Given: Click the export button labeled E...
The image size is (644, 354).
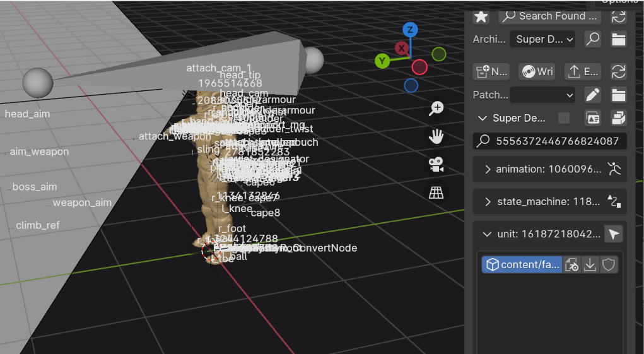Looking at the screenshot, I should (583, 71).
